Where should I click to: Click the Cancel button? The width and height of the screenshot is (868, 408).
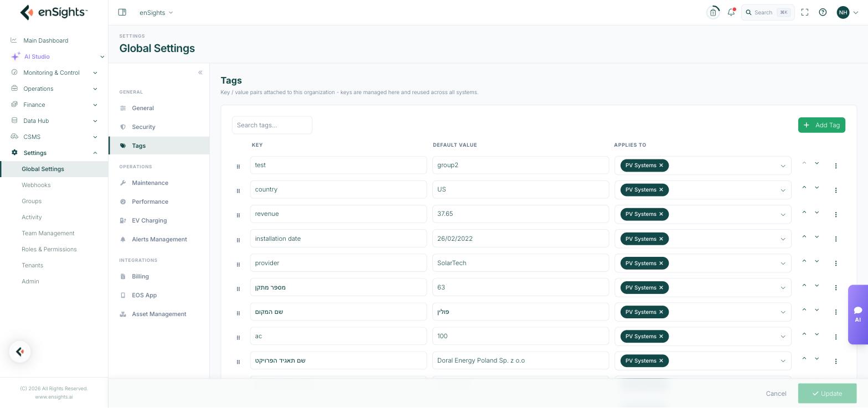click(776, 394)
